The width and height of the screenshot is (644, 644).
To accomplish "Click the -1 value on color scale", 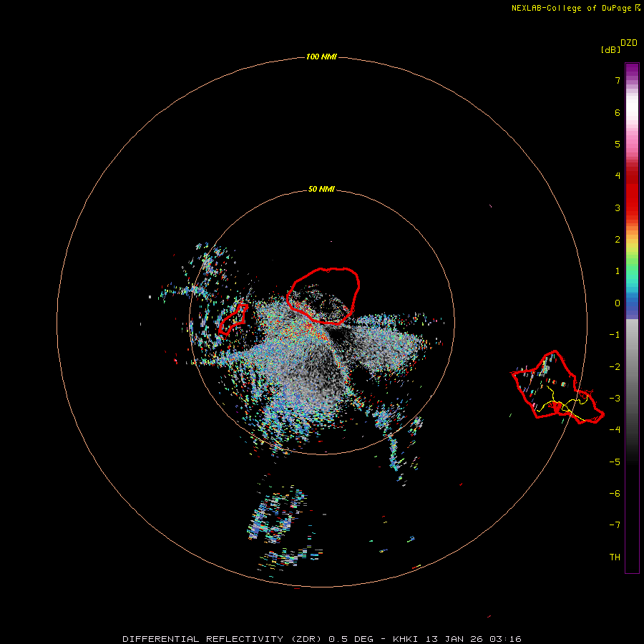I will (x=615, y=335).
